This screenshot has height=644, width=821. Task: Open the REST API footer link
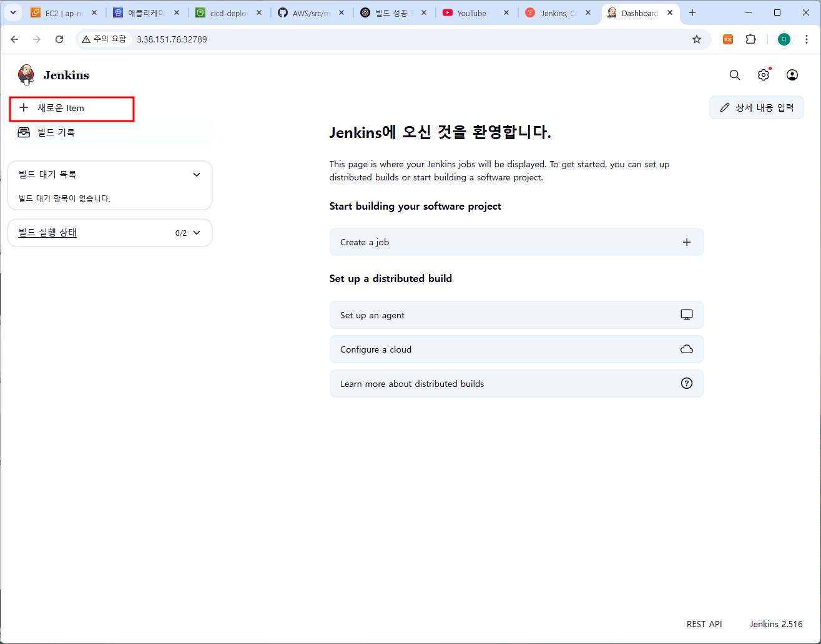[704, 624]
